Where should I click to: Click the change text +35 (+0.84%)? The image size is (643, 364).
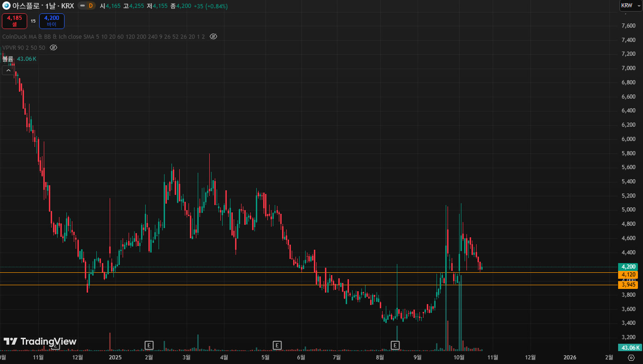211,6
